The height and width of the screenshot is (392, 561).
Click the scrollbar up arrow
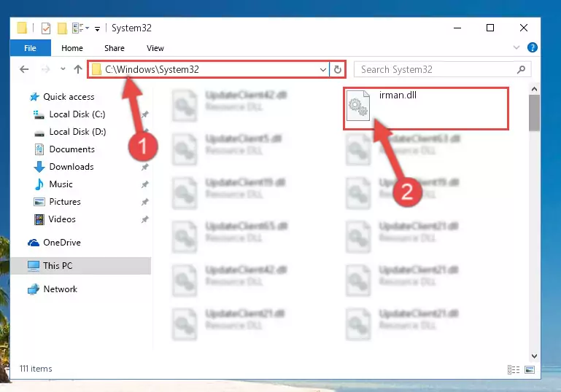[x=534, y=89]
